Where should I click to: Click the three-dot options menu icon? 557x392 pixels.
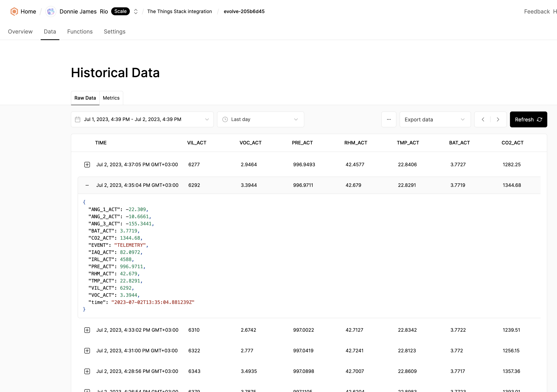coord(389,119)
